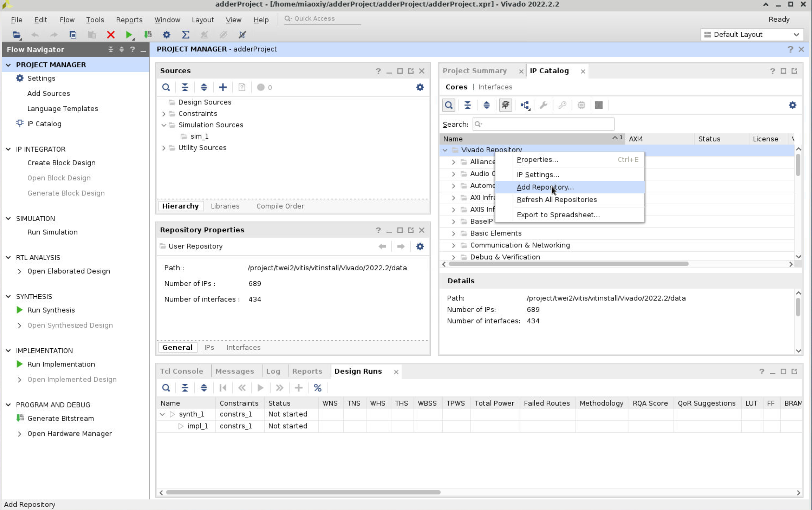Choose Properties... from context menu

[570, 160]
